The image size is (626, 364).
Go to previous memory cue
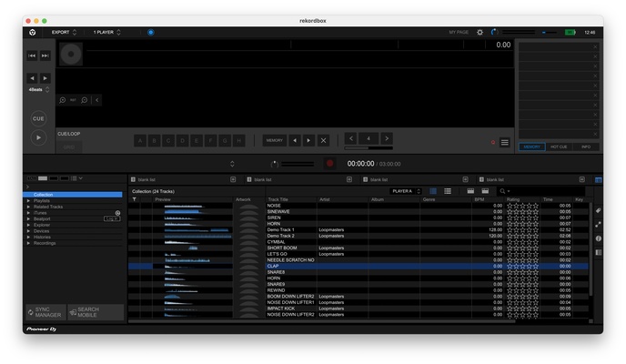tap(295, 140)
